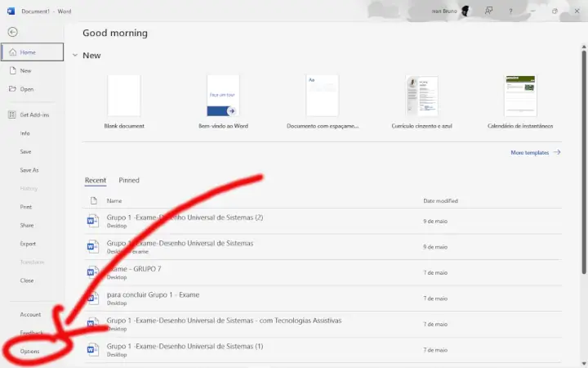
Task: Open the Ivan Bruno account profile
Action: pyautogui.click(x=450, y=11)
